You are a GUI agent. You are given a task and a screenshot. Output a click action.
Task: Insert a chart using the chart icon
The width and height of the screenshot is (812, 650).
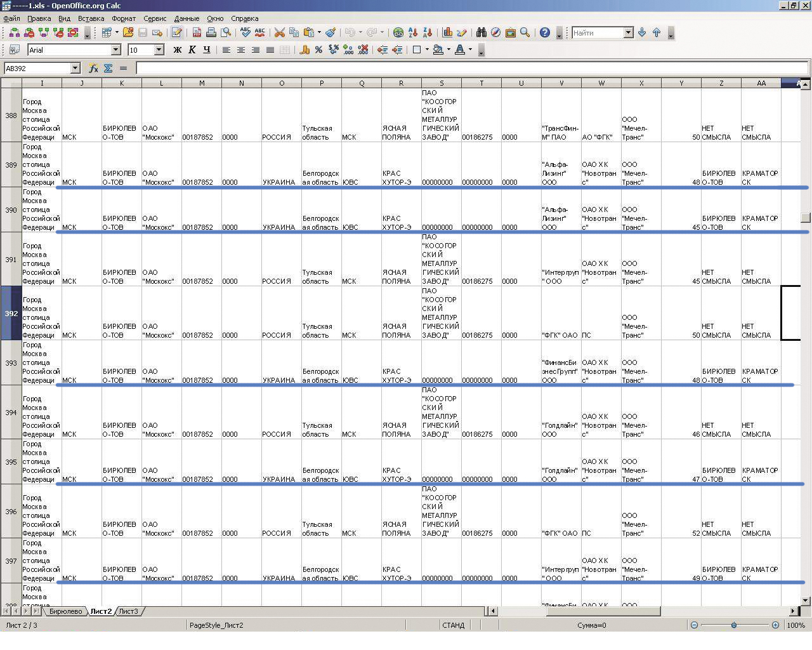[447, 32]
